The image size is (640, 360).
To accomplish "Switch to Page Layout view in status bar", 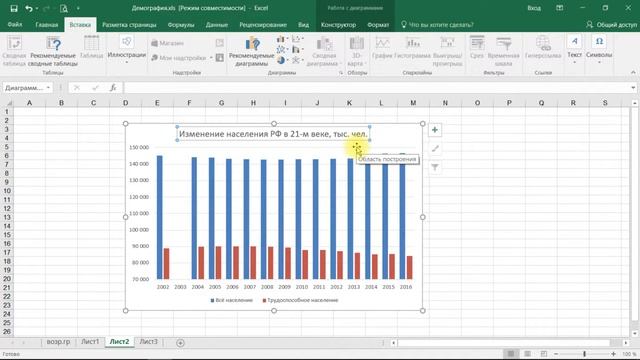I will point(527,354).
